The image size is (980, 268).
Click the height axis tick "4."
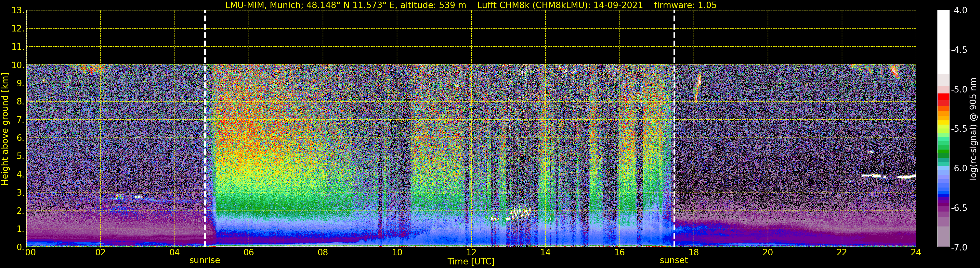(20, 175)
